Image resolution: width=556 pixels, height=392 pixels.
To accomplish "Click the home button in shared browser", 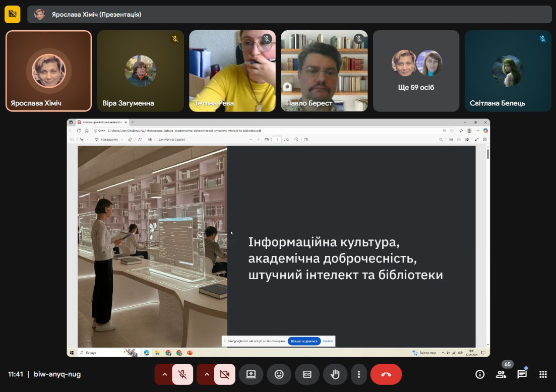I will click(87, 131).
